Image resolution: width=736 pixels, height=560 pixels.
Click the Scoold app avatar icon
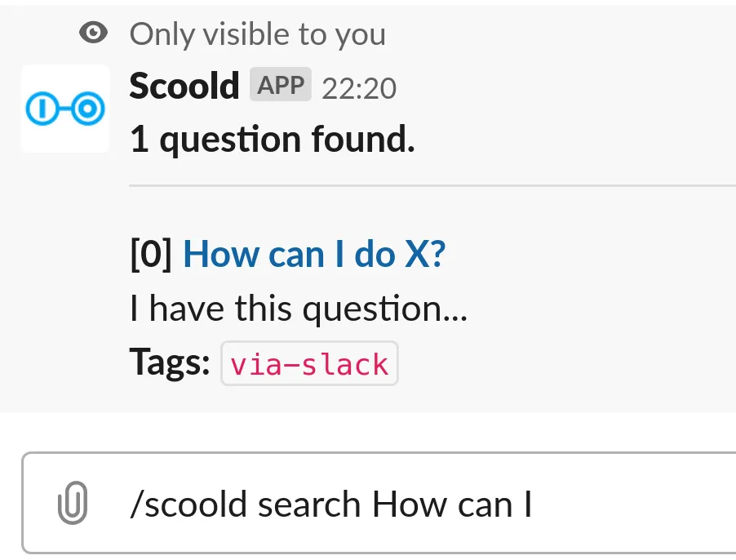pos(64,108)
